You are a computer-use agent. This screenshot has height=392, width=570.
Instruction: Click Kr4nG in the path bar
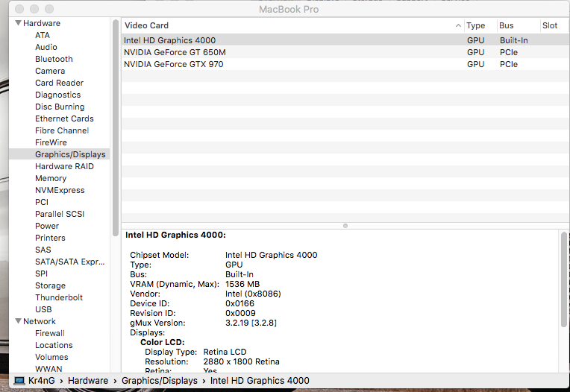point(42,380)
